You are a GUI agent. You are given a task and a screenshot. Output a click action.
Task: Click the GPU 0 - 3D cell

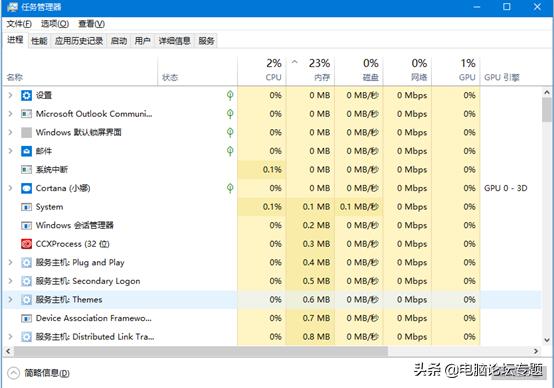[x=506, y=188]
